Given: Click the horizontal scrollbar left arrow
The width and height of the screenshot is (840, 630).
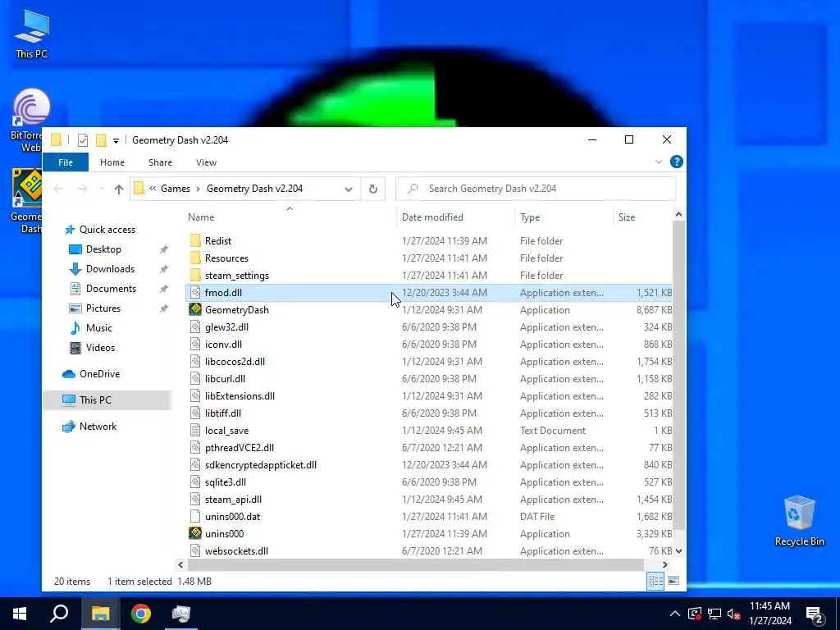Looking at the screenshot, I should 180,564.
